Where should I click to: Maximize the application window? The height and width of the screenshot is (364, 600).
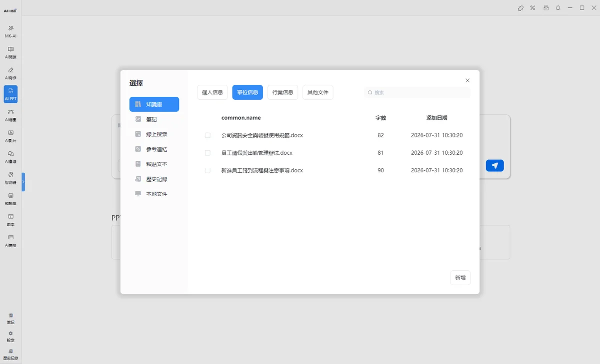coord(582,8)
